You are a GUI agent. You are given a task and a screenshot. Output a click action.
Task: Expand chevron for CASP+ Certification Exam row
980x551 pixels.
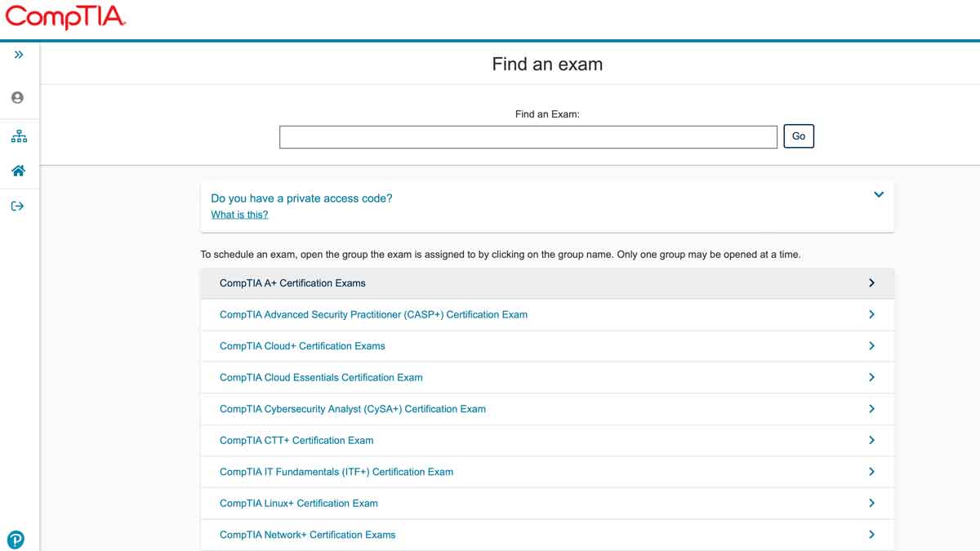(871, 314)
